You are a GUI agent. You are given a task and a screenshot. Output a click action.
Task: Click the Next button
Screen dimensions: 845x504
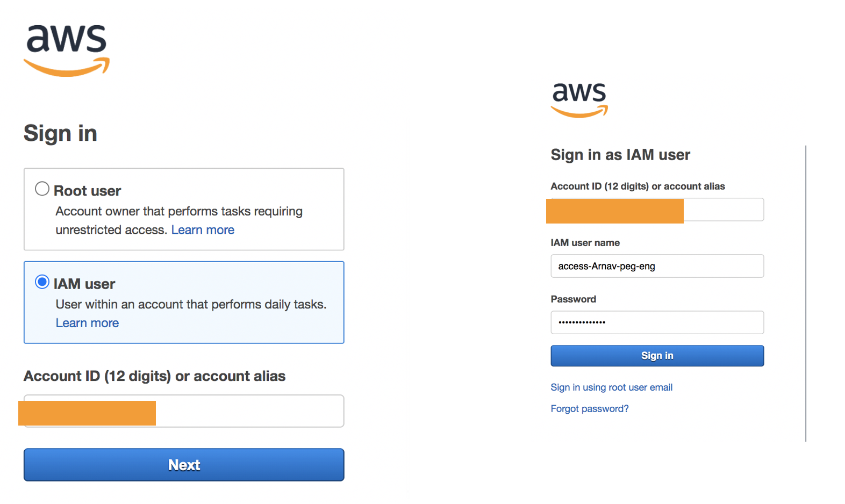(x=183, y=464)
